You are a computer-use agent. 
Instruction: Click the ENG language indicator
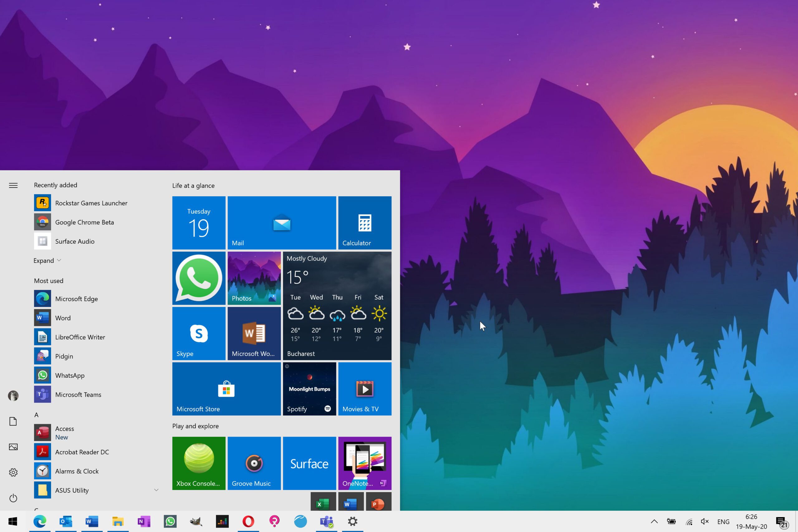tap(723, 522)
